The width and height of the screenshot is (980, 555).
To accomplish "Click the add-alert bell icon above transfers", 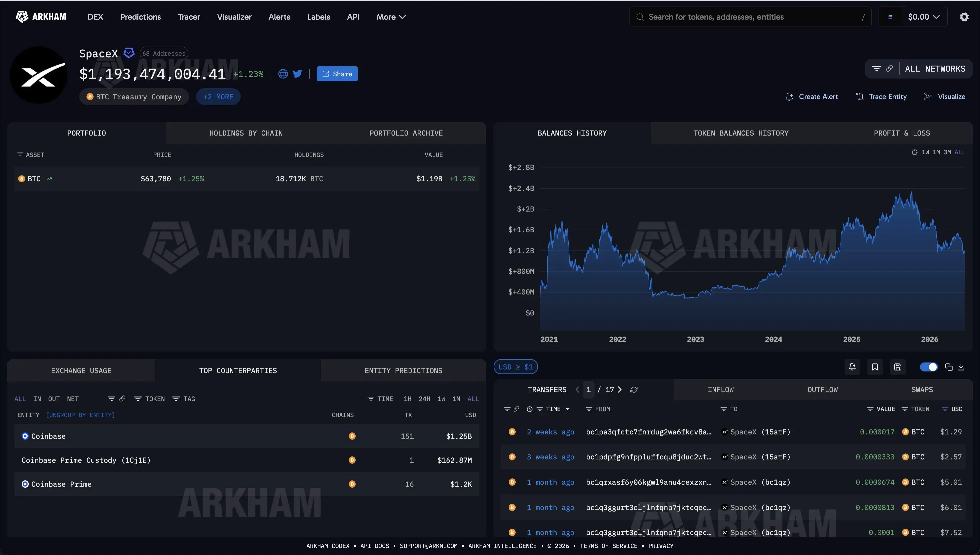I will [852, 367].
